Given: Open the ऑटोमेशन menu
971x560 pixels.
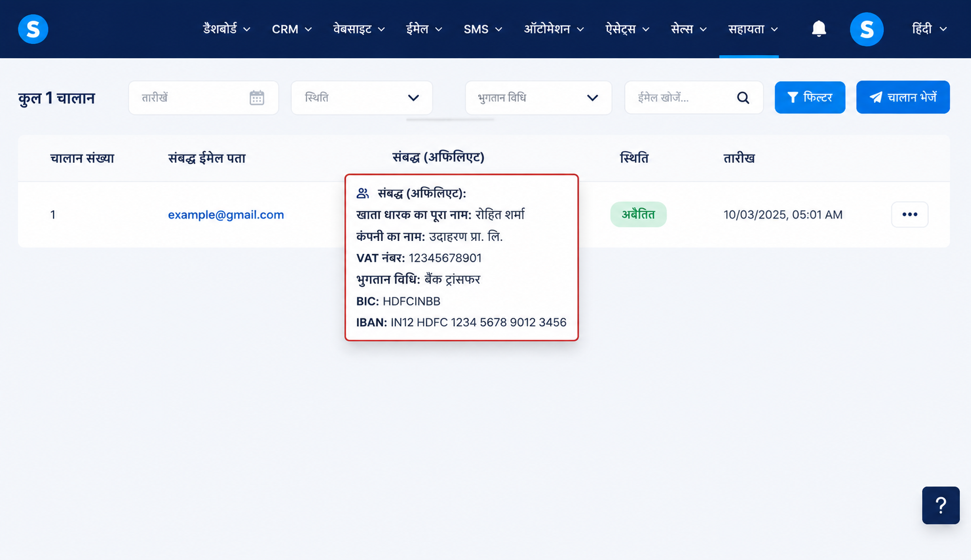Looking at the screenshot, I should click(553, 29).
